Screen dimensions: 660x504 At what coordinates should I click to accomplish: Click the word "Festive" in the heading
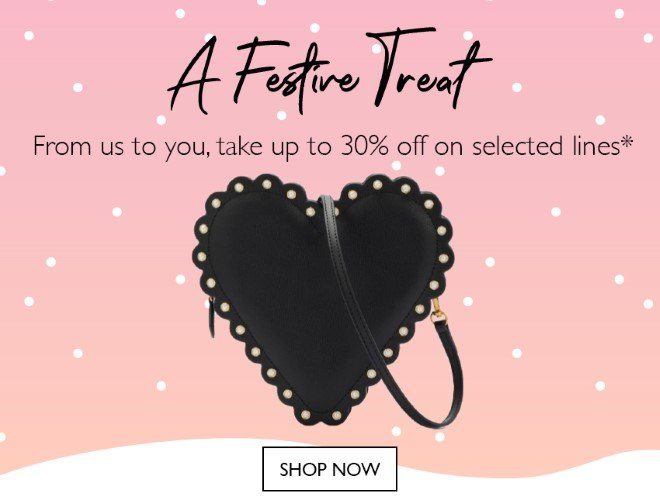[295, 76]
